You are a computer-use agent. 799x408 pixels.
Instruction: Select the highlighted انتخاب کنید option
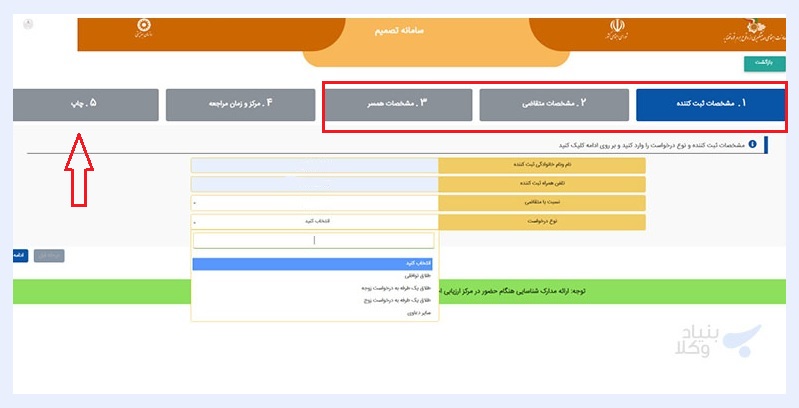(x=312, y=263)
